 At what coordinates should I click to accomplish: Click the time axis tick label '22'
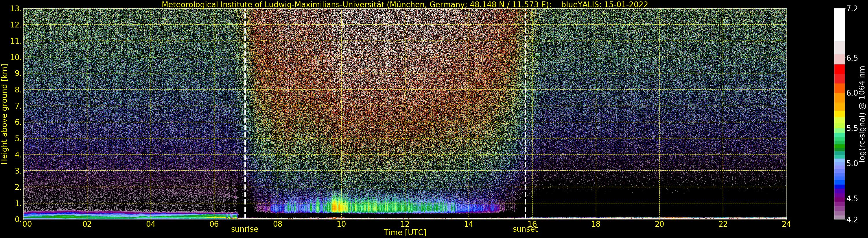click(x=723, y=224)
